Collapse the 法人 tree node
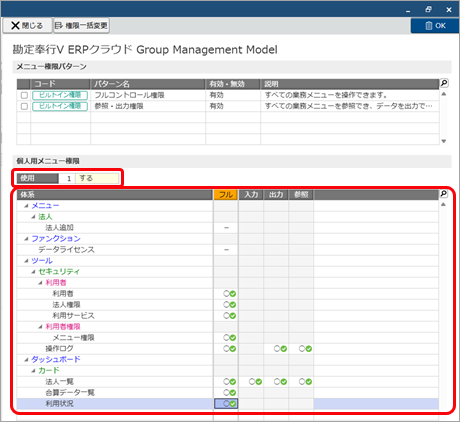This screenshot has height=422, width=460. [33, 217]
